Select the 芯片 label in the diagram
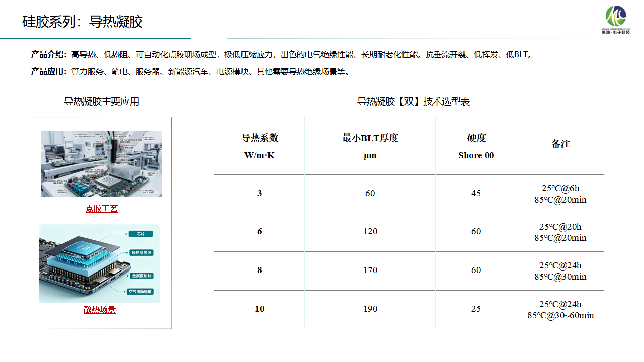Image resolution: width=644 pixels, height=362 pixels. coord(140,234)
